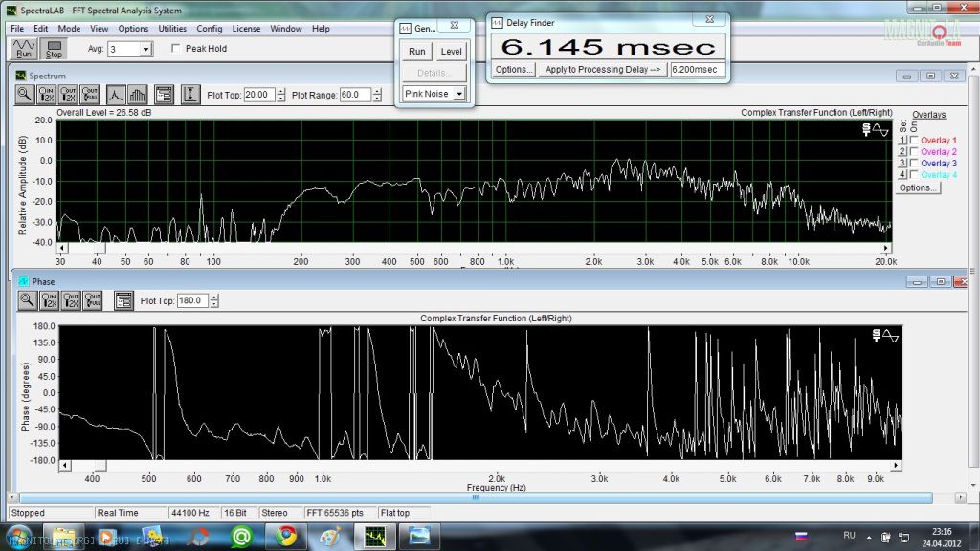Click the Spectrum Plot Top spinner arrows
980x551 pixels.
(281, 95)
